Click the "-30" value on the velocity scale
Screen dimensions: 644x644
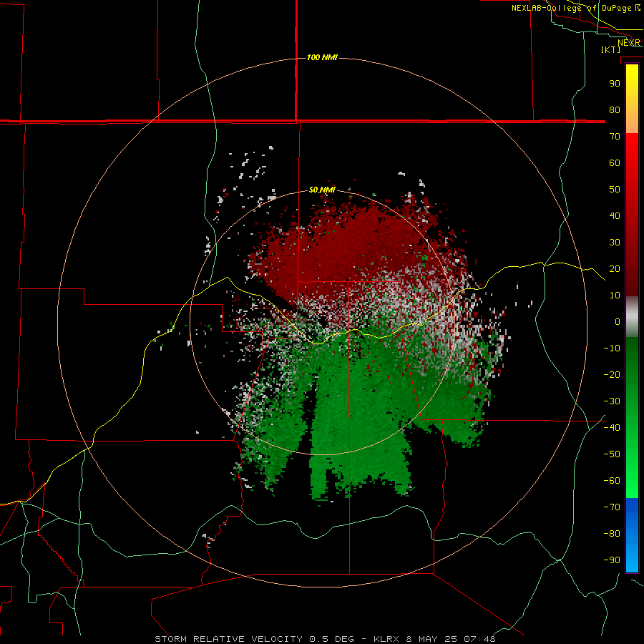pyautogui.click(x=612, y=401)
